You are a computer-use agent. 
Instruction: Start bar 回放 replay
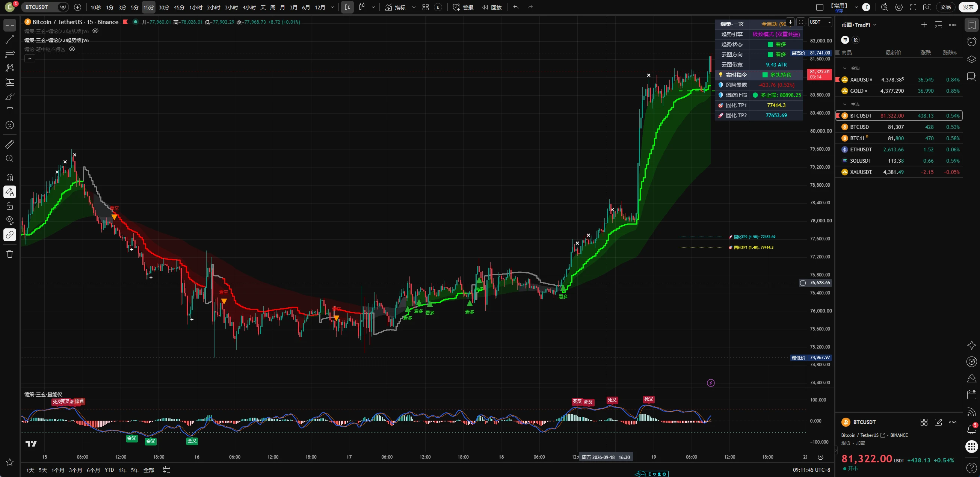click(x=492, y=7)
